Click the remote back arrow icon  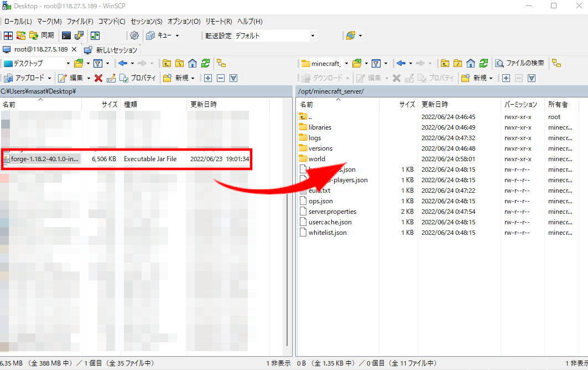[401, 64]
